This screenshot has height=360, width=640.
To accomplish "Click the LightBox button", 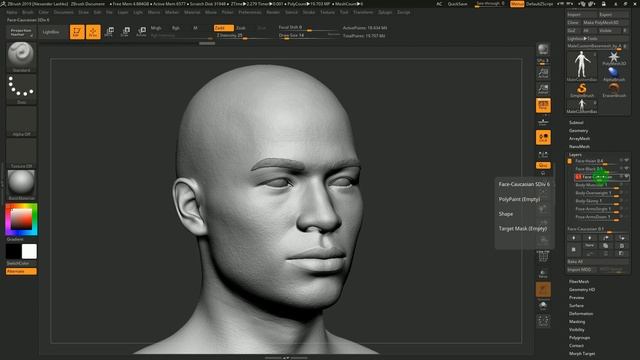I will [51, 32].
